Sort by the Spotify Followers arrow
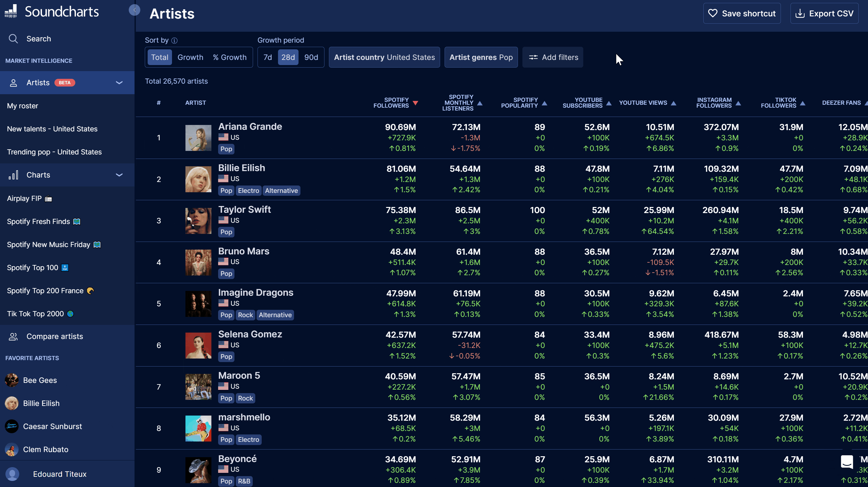The width and height of the screenshot is (868, 487). coord(415,103)
